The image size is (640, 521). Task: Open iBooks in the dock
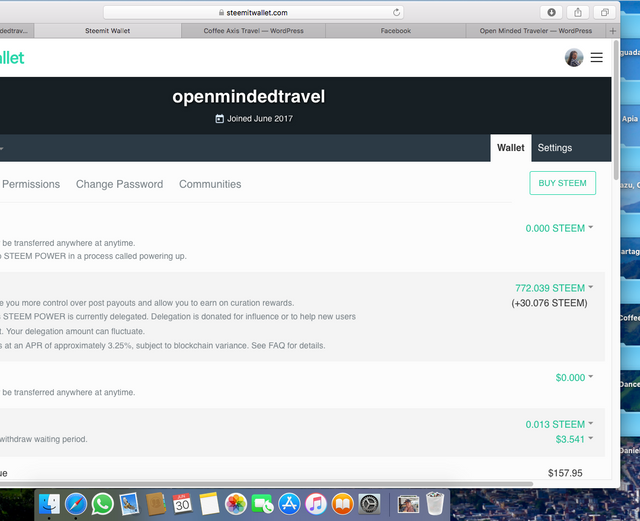point(342,503)
